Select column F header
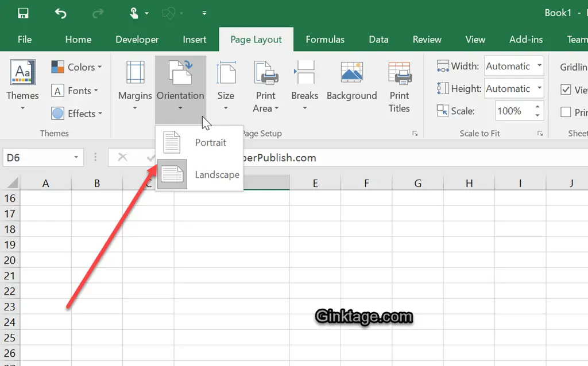The height and width of the screenshot is (366, 588). point(366,183)
